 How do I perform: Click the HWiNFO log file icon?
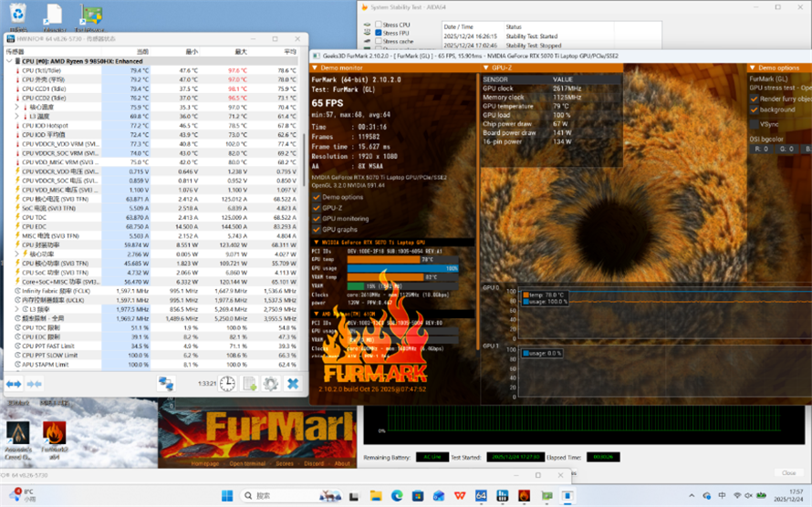(249, 384)
